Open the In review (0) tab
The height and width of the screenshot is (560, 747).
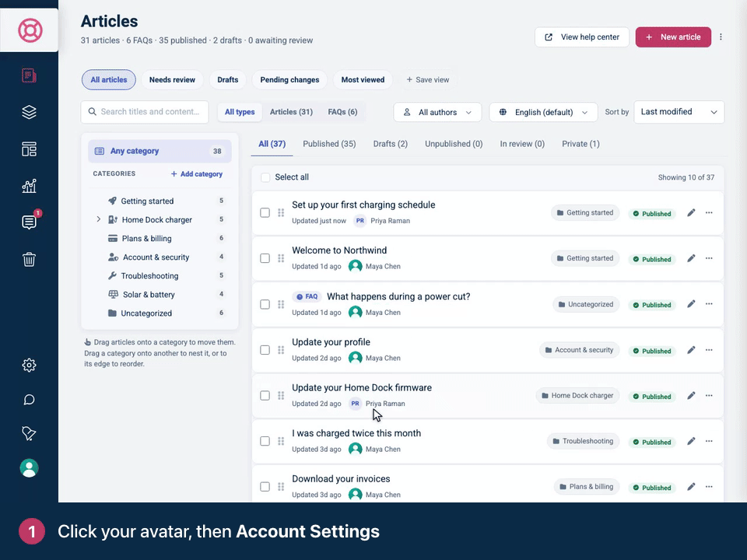(x=522, y=144)
